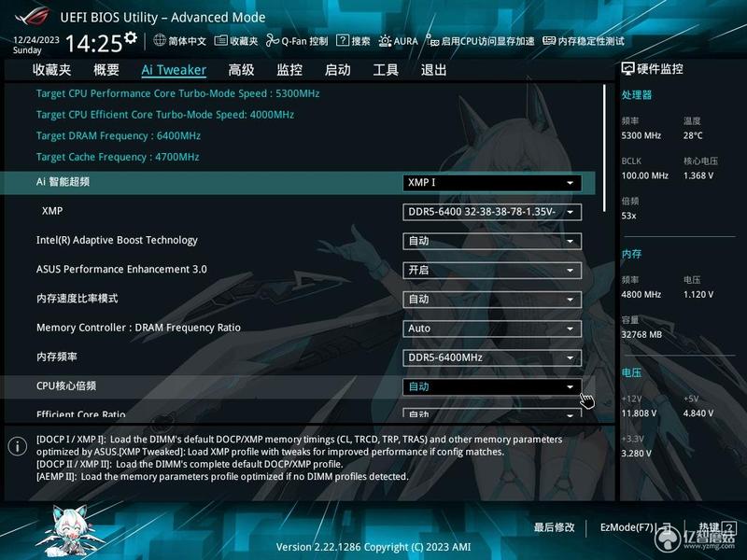Open Q-Fan control fan icon
Screen dimensions: 747x560
pos(272,40)
